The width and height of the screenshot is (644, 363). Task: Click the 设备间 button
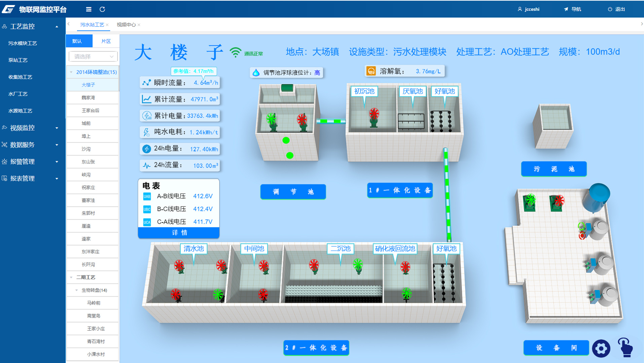coord(556,348)
